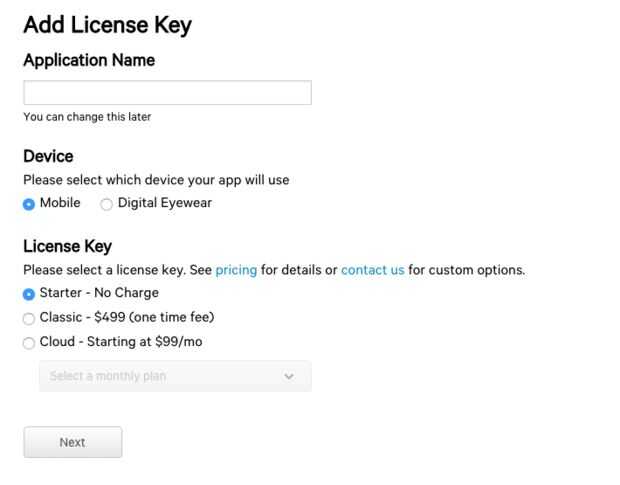The width and height of the screenshot is (620, 485).
Task: Open the Select a monthly plan dropdown
Action: 175,376
